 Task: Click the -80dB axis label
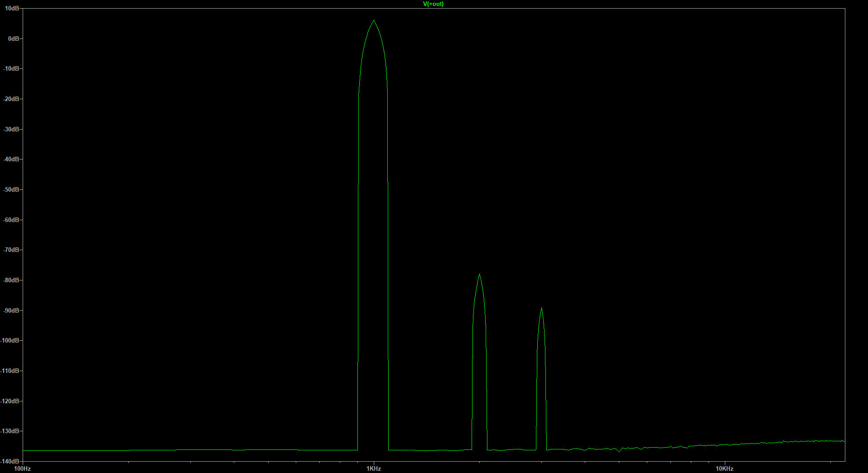click(11, 280)
